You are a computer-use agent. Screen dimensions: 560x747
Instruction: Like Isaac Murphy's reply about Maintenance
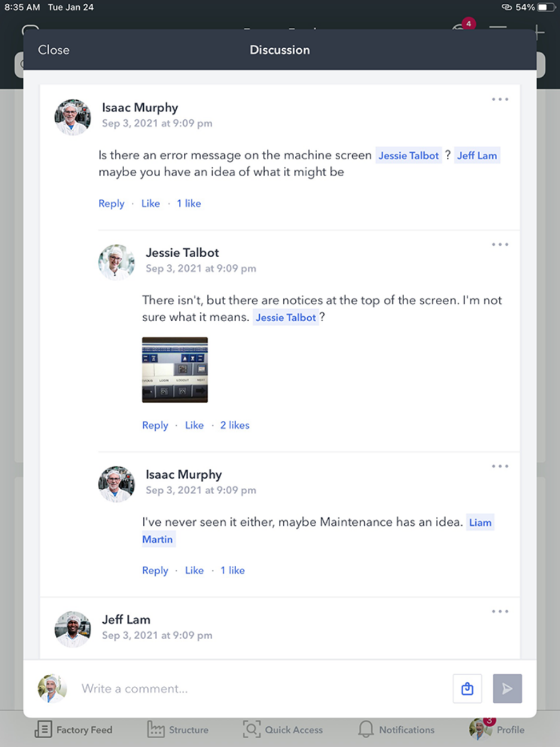(194, 570)
